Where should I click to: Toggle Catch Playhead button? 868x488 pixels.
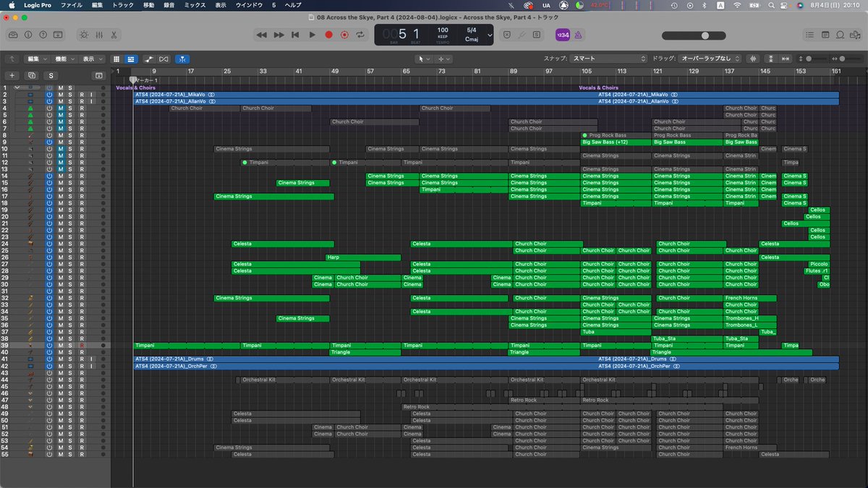pos(183,59)
